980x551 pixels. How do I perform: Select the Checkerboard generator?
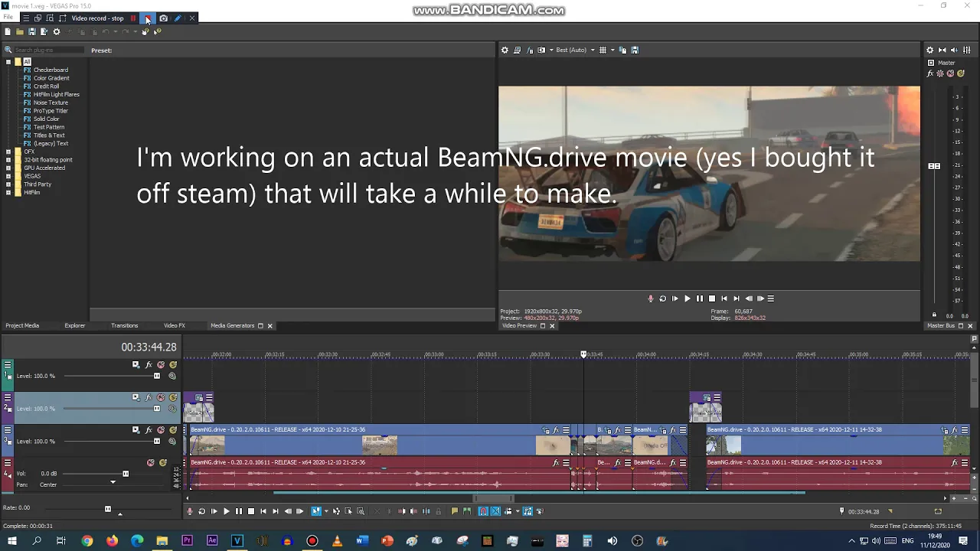click(51, 70)
